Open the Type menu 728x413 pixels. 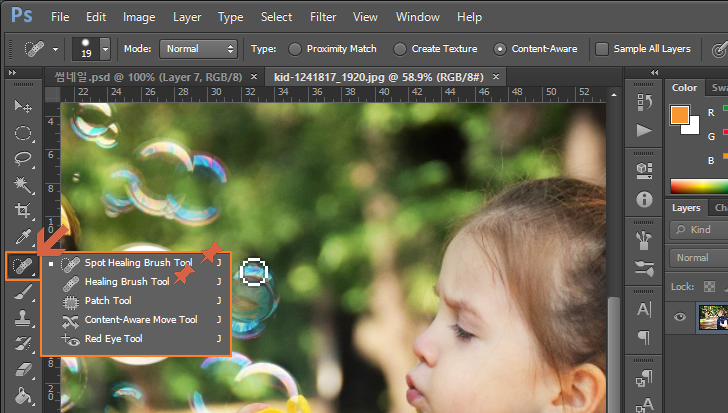coord(231,17)
